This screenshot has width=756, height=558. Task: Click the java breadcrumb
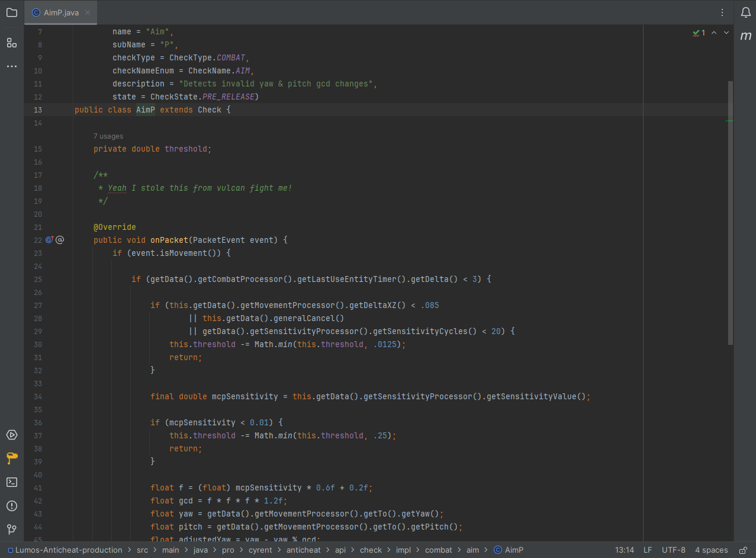pos(201,550)
